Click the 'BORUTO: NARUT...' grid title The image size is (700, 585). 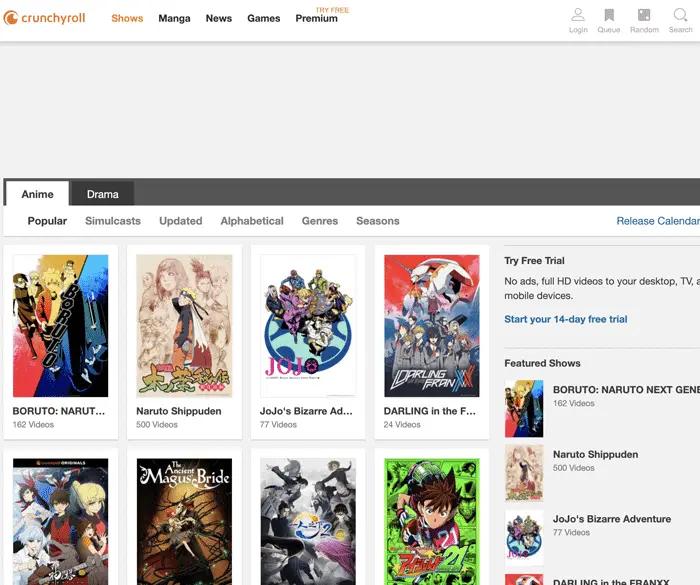pyautogui.click(x=59, y=411)
